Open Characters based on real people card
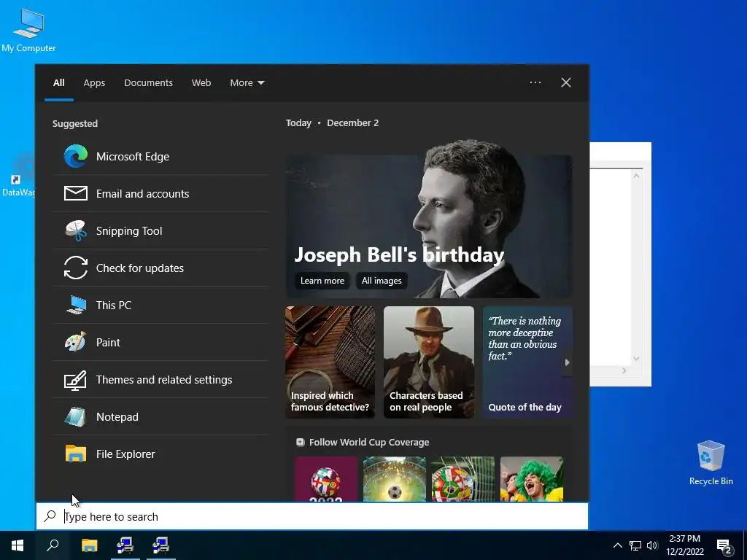This screenshot has height=560, width=747. point(429,362)
